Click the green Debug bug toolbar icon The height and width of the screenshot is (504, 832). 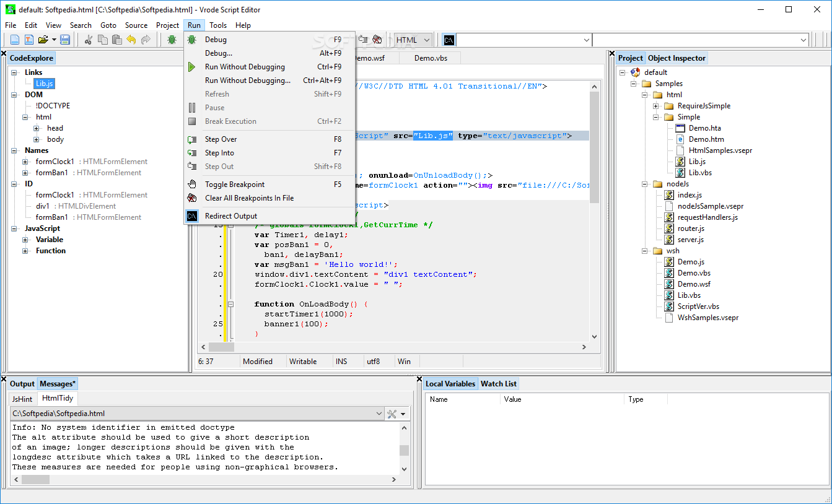point(172,40)
